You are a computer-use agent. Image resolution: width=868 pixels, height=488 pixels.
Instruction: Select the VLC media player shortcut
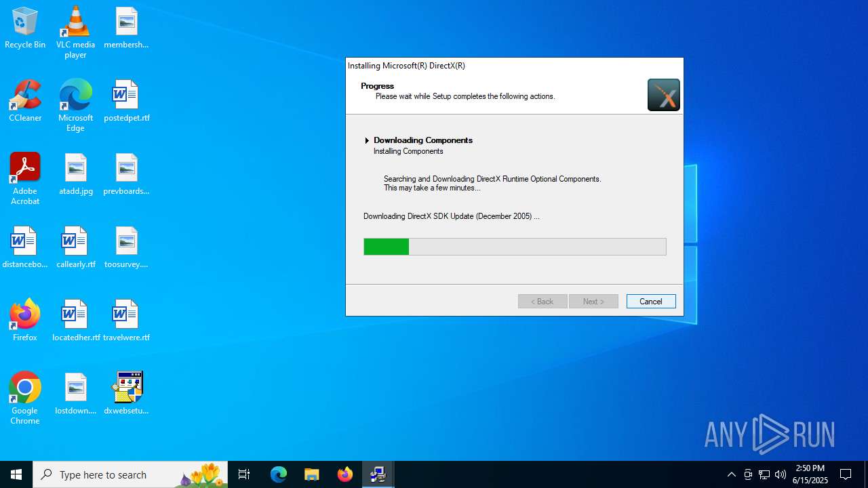[75, 33]
